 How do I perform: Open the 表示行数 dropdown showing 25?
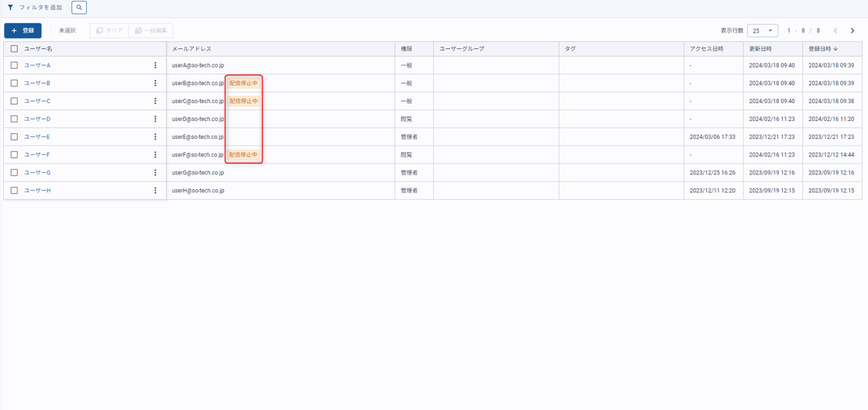pyautogui.click(x=763, y=30)
